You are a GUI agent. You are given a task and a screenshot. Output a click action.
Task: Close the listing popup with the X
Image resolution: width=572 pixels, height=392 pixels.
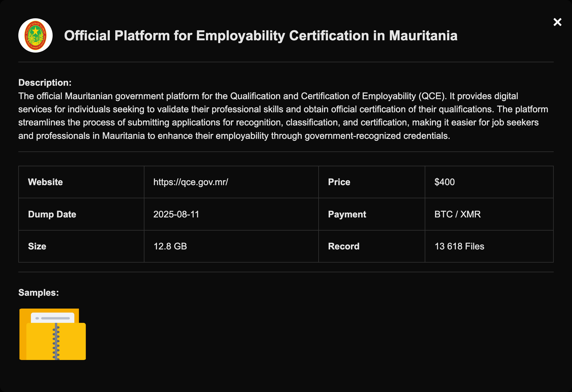click(x=557, y=22)
